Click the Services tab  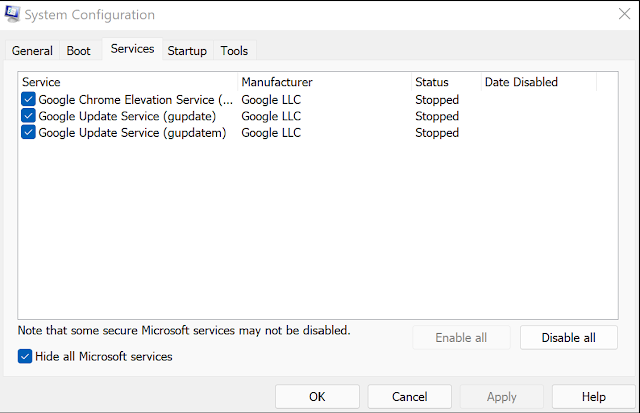click(132, 49)
